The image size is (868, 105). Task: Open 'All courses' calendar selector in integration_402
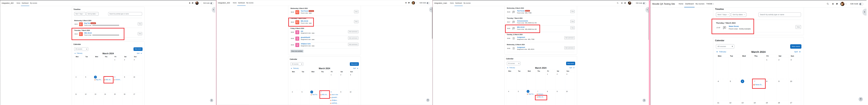(81, 49)
